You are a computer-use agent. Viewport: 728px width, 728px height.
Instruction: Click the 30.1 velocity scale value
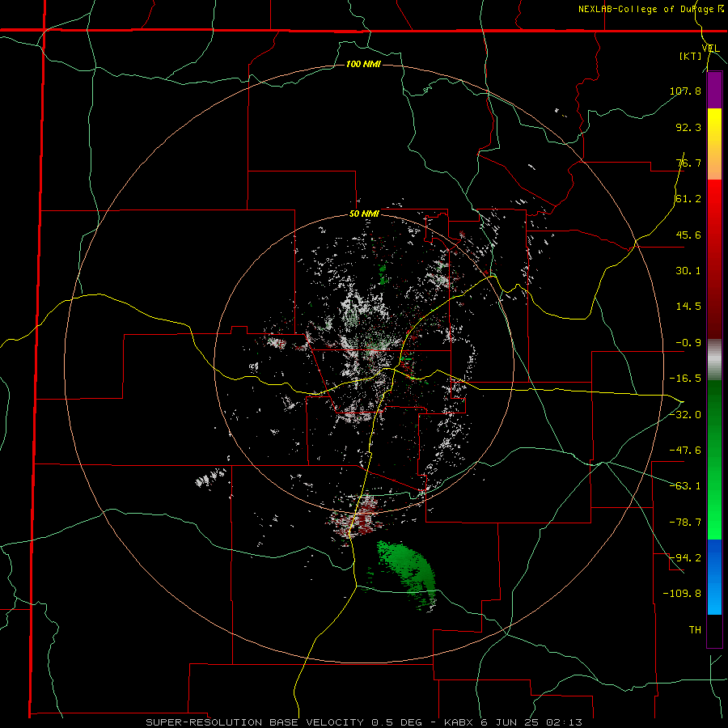688,271
